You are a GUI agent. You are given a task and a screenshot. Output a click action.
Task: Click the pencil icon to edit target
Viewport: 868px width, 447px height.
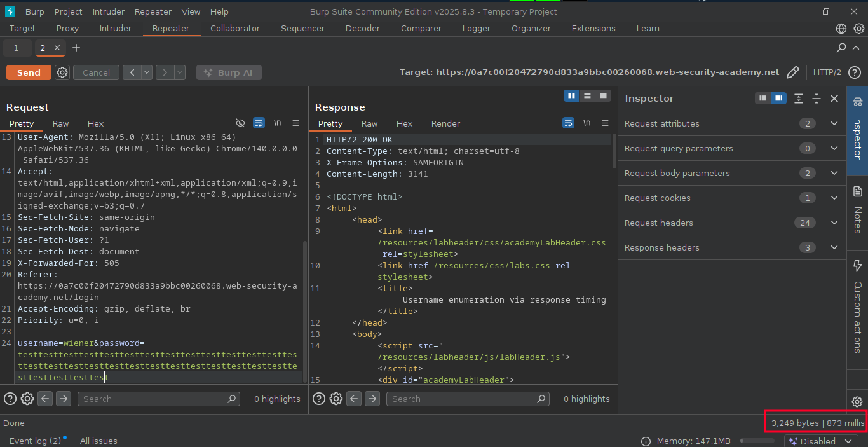click(792, 72)
